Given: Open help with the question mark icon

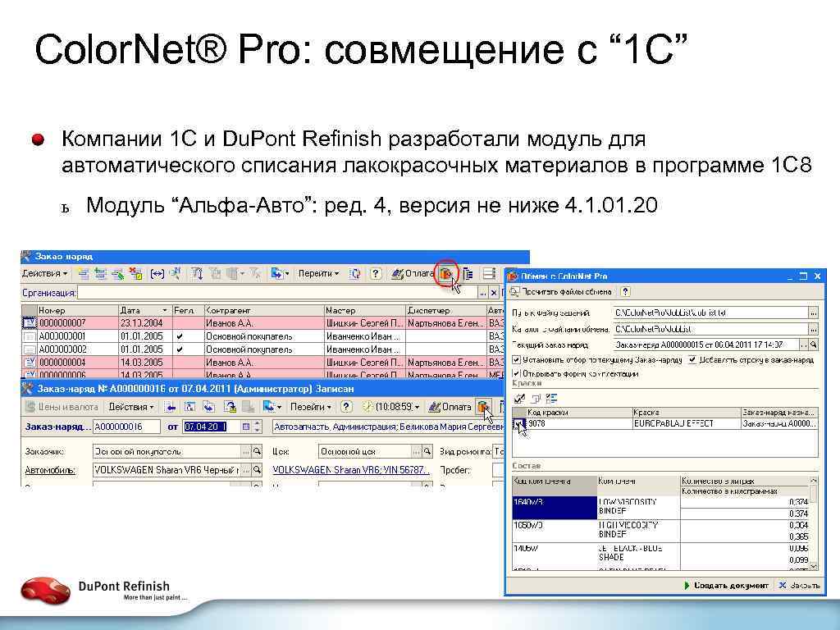Looking at the screenshot, I should pos(374,272).
